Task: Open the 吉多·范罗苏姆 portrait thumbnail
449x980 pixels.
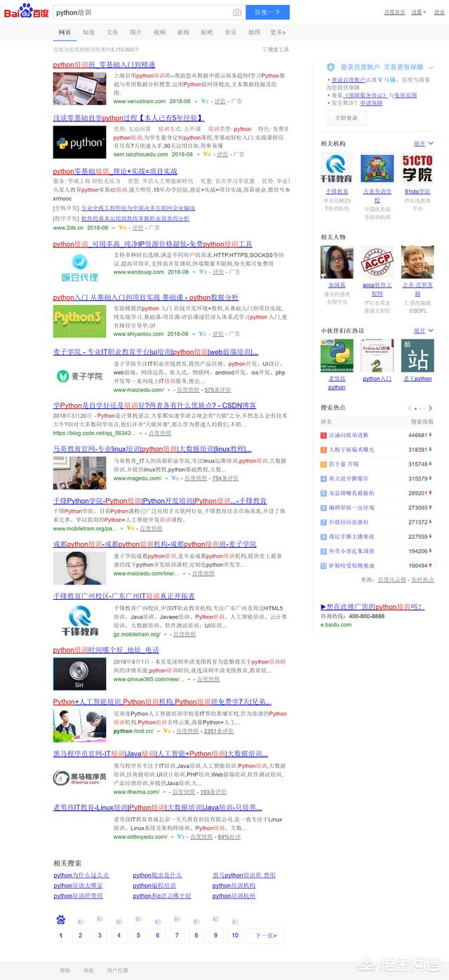Action: [417, 262]
